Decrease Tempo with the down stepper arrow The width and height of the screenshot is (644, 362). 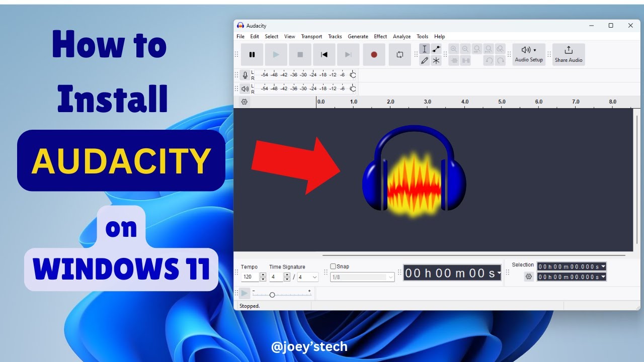pyautogui.click(x=263, y=279)
